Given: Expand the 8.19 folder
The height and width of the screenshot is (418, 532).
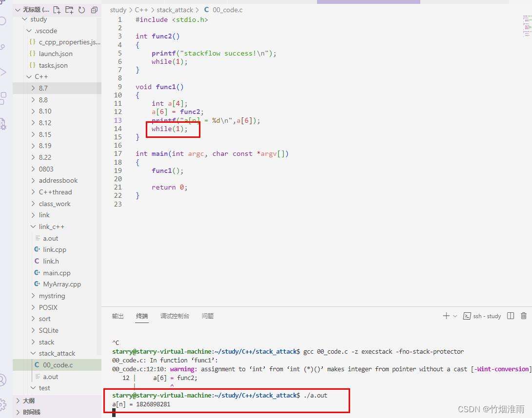Looking at the screenshot, I should click(57, 146).
